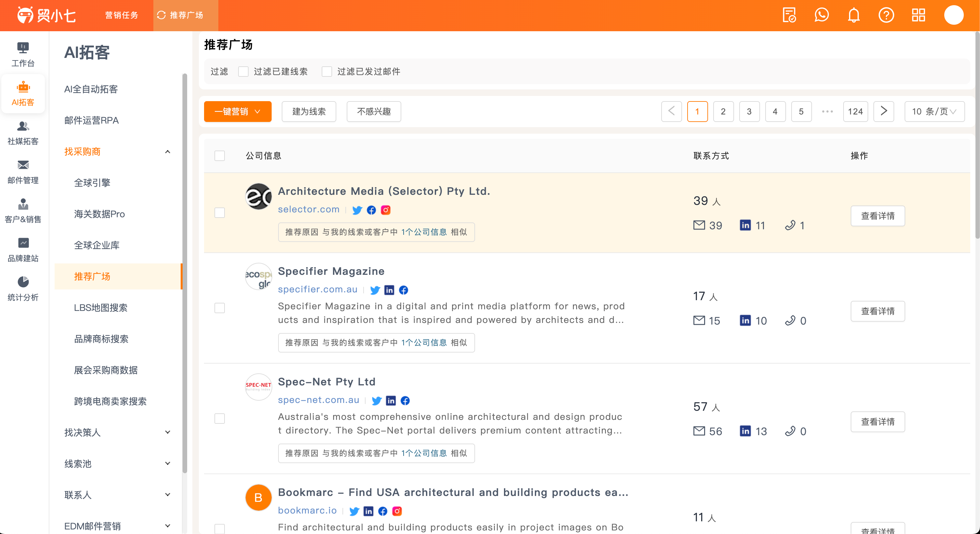Open LinkedIn for Bookmarc
Image resolution: width=980 pixels, height=534 pixels.
pyautogui.click(x=368, y=511)
